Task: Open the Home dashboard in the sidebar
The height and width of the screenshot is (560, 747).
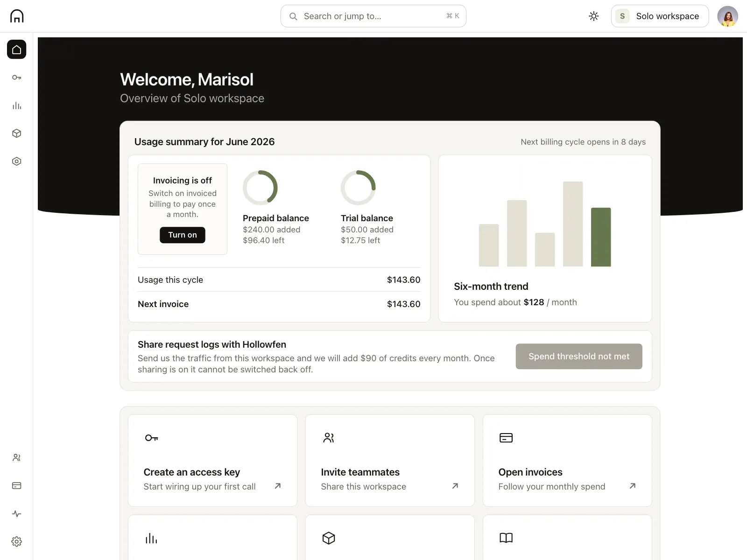Action: (17, 49)
